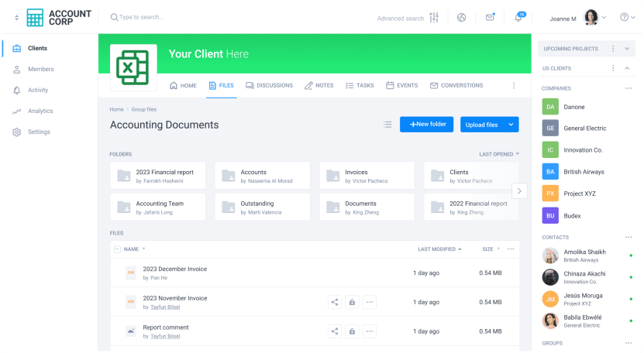Open the notifications bell
The height and width of the screenshot is (353, 644).
coord(518,18)
